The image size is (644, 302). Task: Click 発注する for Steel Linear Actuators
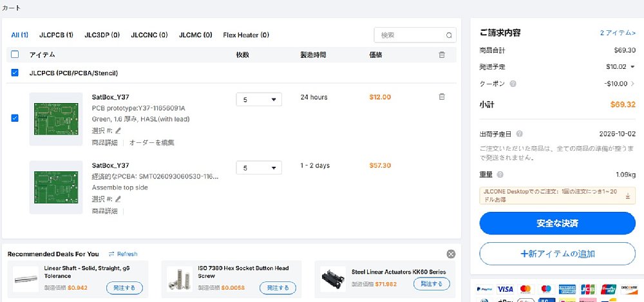tap(431, 284)
